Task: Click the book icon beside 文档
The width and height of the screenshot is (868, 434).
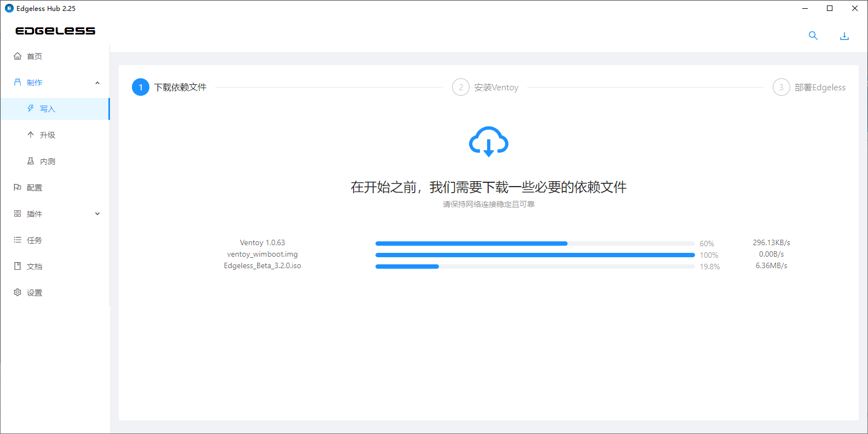Action: pos(18,266)
